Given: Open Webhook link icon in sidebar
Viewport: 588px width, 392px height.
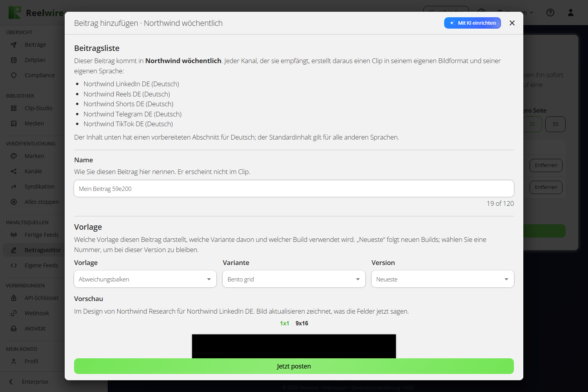Looking at the screenshot, I should pos(14,313).
